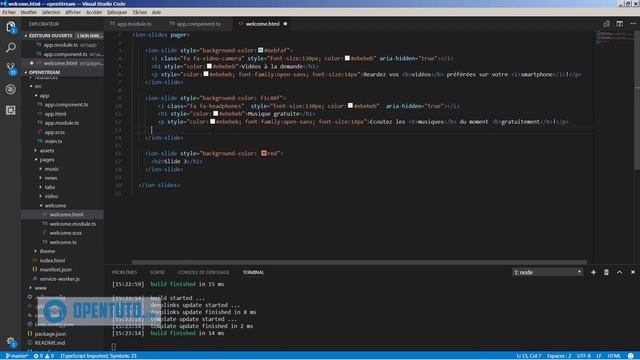Open the Afficher menu
The image size is (640, 360).
point(73,12)
